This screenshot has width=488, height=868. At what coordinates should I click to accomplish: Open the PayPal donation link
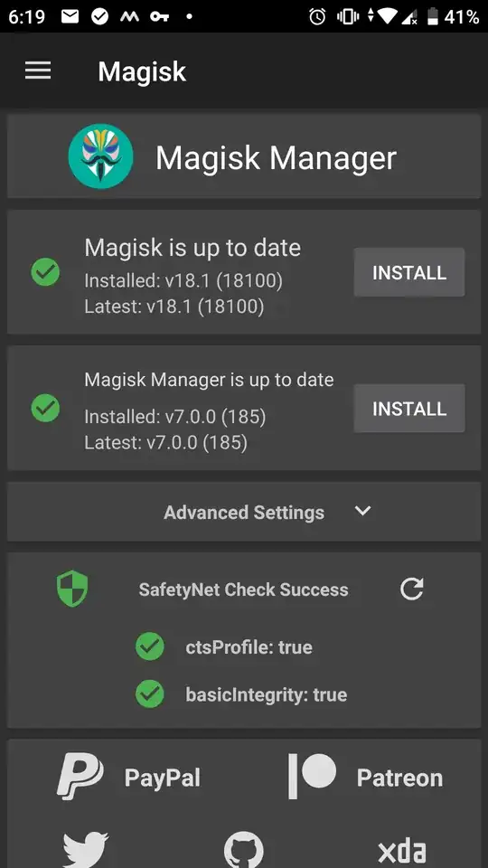pyautogui.click(x=129, y=777)
